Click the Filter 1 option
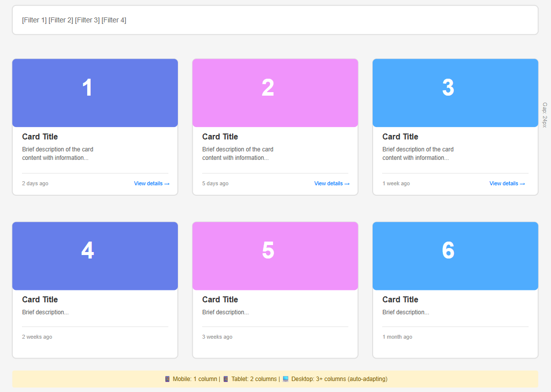Image resolution: width=551 pixels, height=392 pixels. [34, 20]
